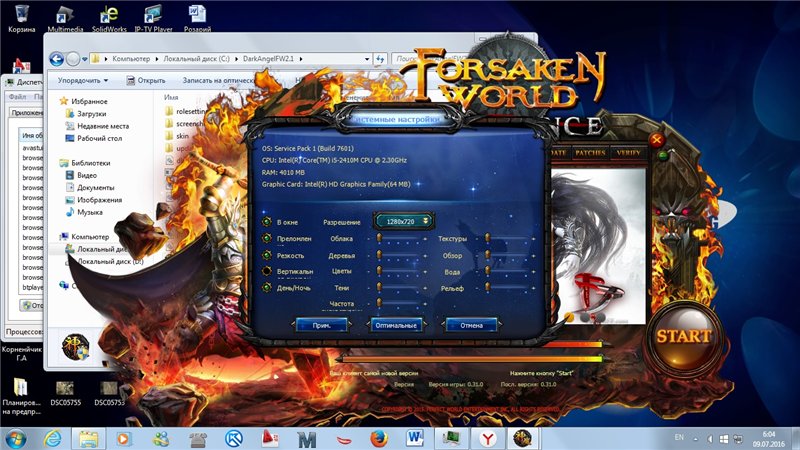Click plus at the end of the Облака slider
Screen dimensions: 800x450
pyautogui.click(x=425, y=239)
